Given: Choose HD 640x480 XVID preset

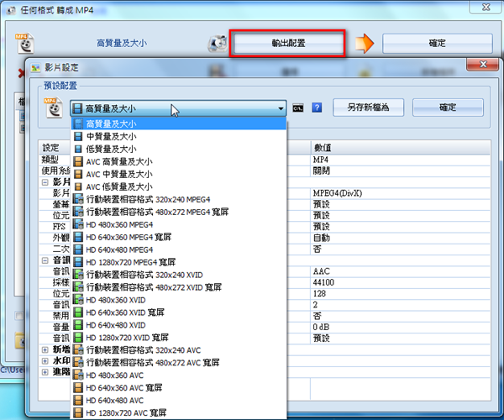Looking at the screenshot, I should tap(178, 325).
